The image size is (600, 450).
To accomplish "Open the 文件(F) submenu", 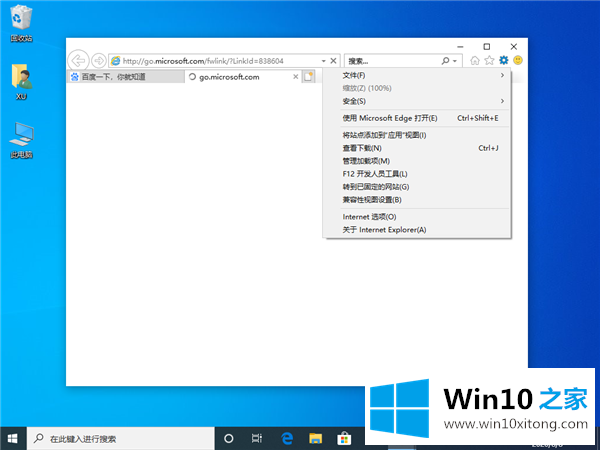I will (417, 75).
